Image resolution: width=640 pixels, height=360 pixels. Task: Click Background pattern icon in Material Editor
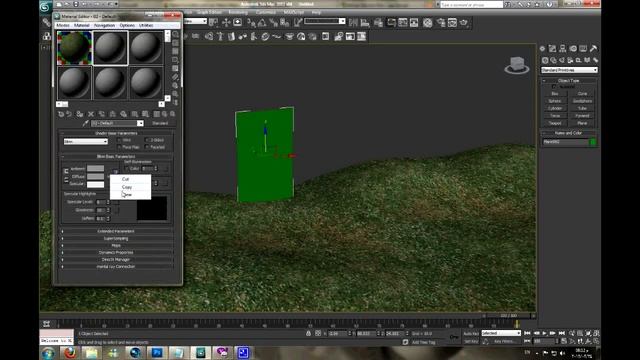pos(176,51)
